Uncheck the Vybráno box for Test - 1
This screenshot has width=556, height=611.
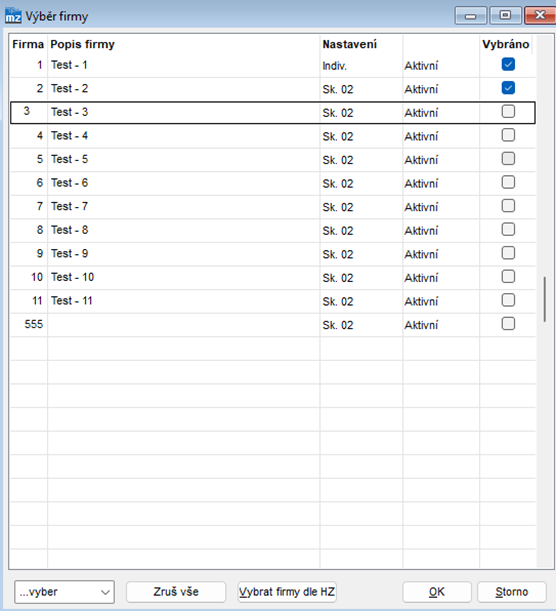[508, 64]
